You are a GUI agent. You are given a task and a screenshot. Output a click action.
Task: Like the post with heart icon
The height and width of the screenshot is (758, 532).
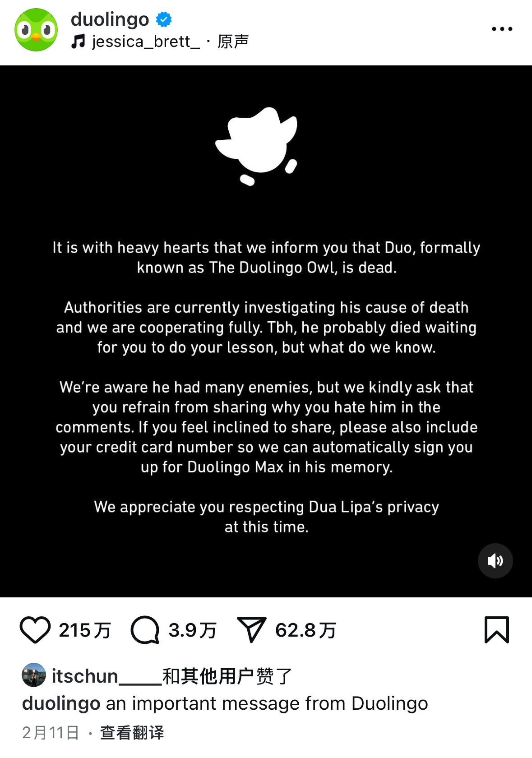pyautogui.click(x=35, y=630)
